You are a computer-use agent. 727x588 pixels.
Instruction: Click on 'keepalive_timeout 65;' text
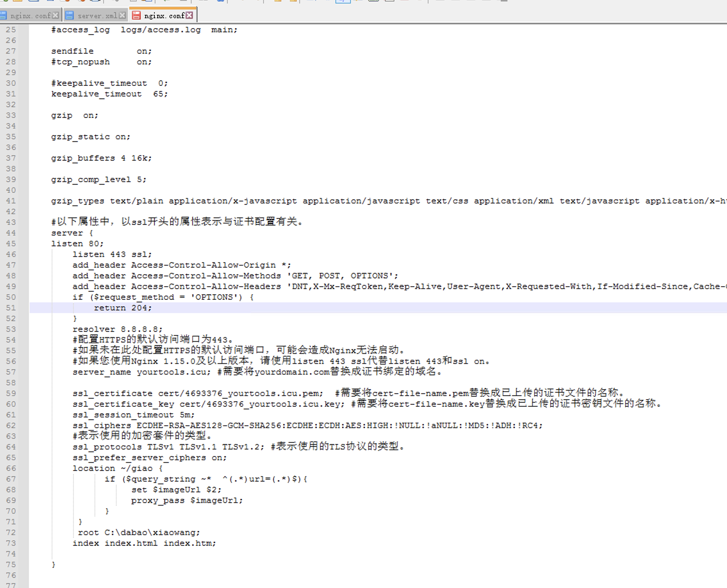coord(109,94)
